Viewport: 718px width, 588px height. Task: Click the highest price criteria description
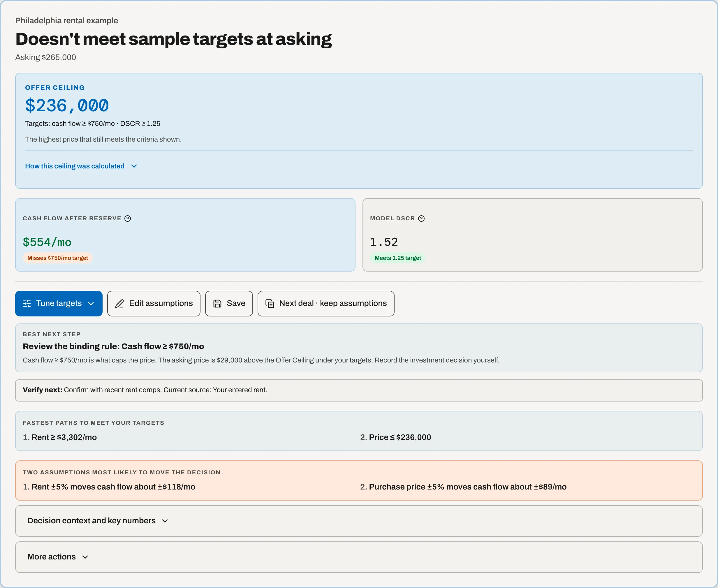click(x=103, y=139)
